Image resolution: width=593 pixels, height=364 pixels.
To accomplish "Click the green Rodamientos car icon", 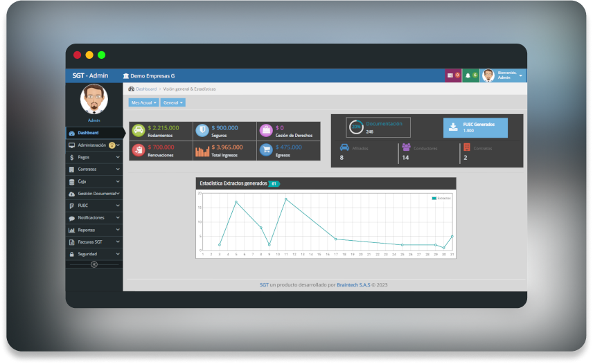I will (x=139, y=130).
